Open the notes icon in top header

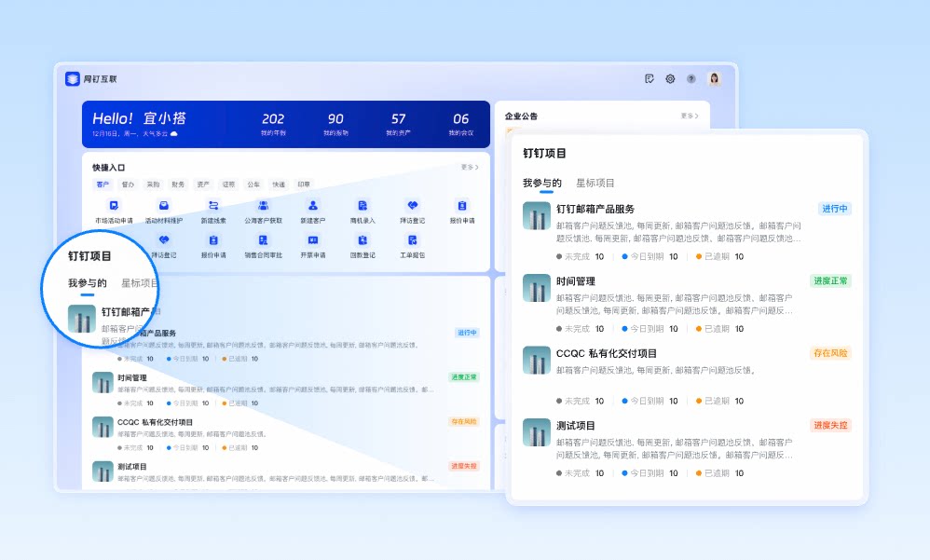[x=650, y=79]
